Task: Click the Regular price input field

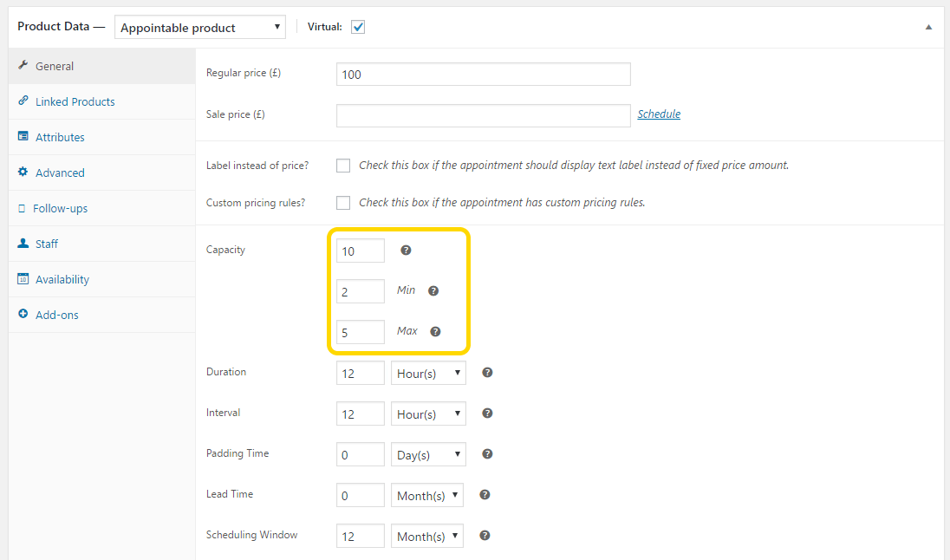Action: (x=484, y=74)
